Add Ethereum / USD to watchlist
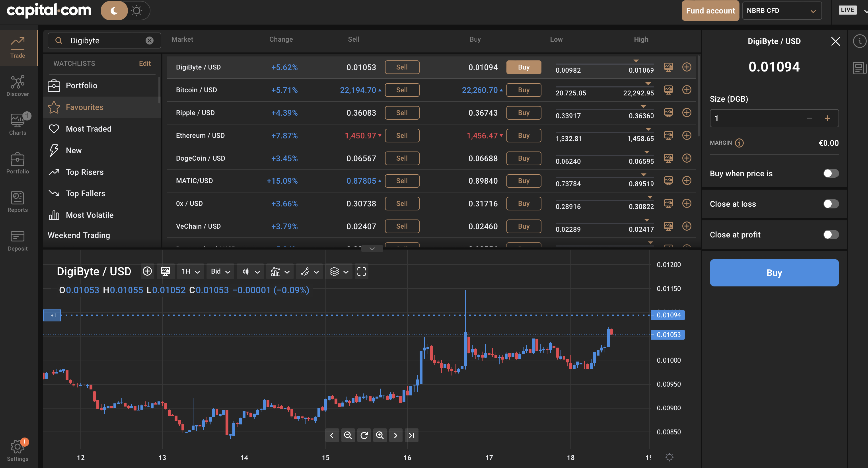The height and width of the screenshot is (468, 868). (x=687, y=135)
